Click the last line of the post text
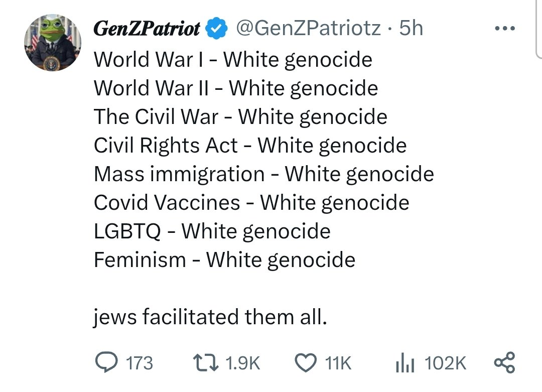The image size is (542, 392). 210,317
